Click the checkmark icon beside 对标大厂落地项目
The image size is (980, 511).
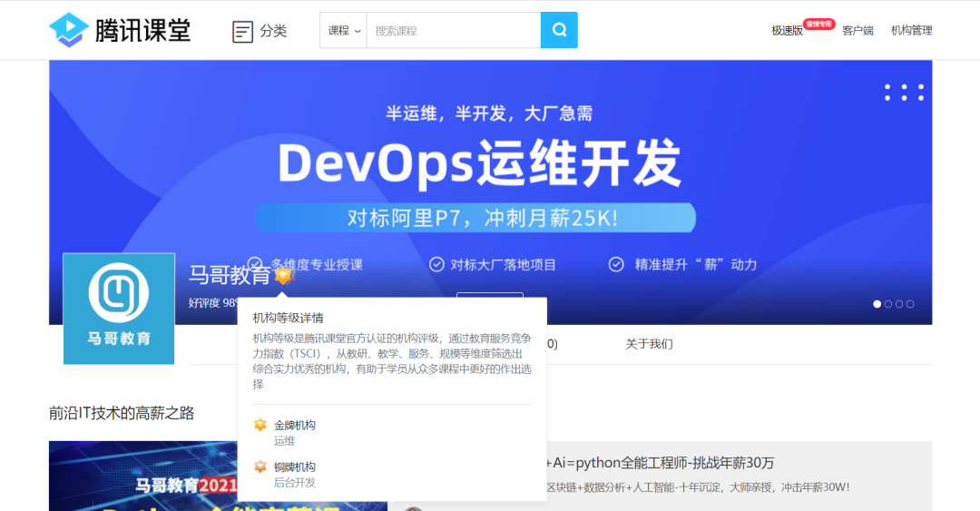pos(436,265)
